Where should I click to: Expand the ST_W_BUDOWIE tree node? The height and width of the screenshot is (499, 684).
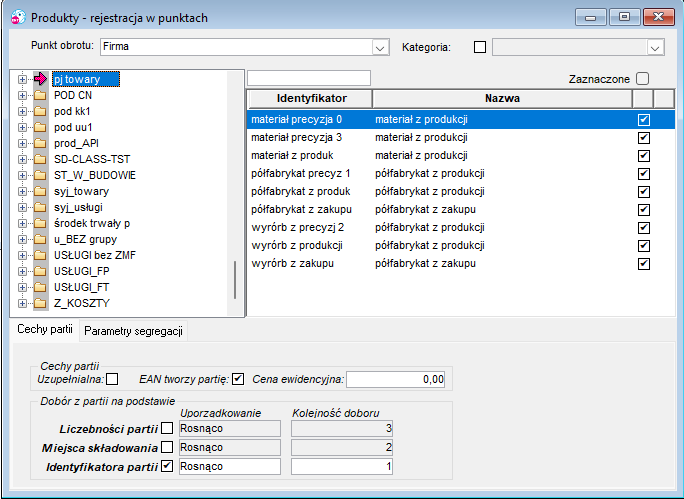(22, 175)
